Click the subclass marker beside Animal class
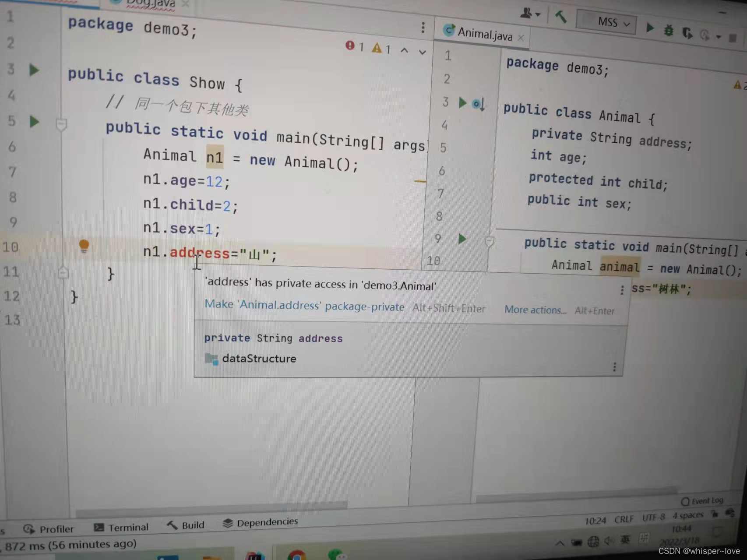 pyautogui.click(x=479, y=104)
